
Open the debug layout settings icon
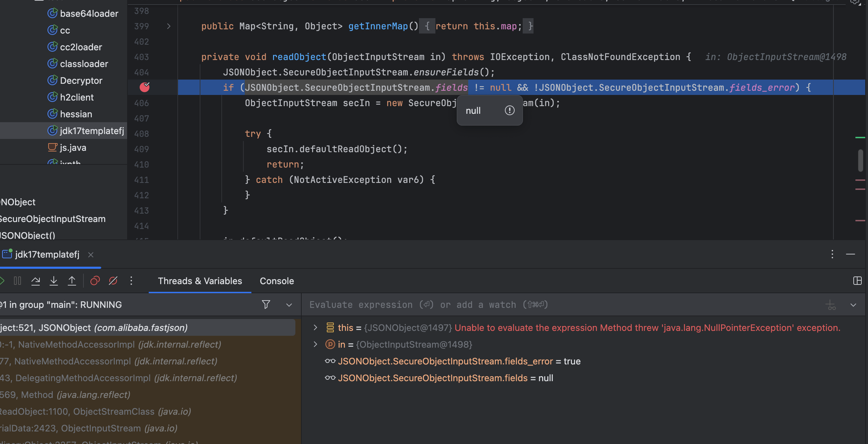[857, 281]
